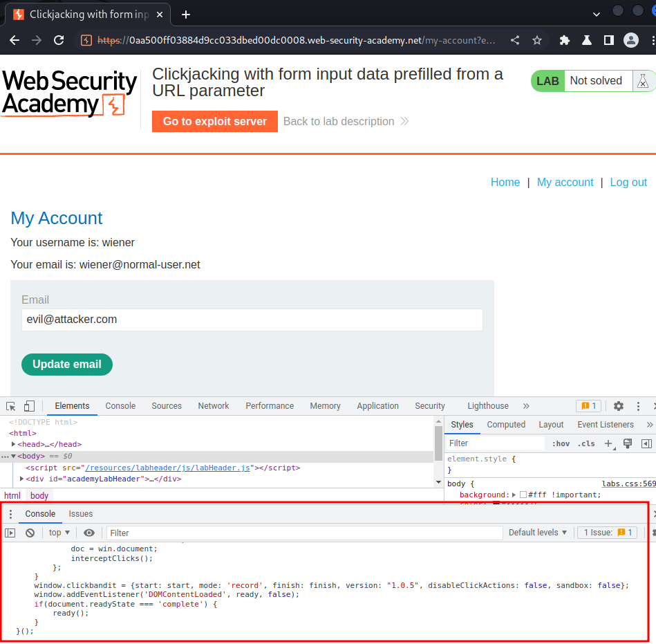Expand the background property value
This screenshot has height=644, width=656.
[514, 495]
